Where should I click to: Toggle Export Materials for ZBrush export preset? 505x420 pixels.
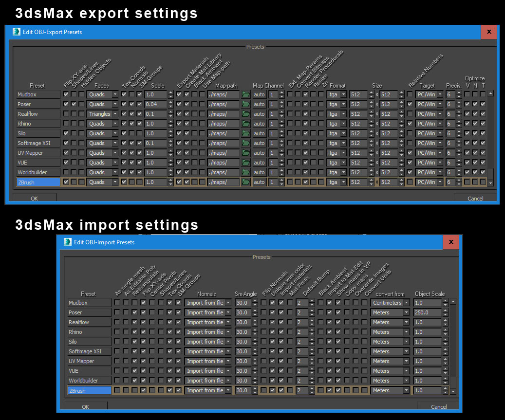179,182
